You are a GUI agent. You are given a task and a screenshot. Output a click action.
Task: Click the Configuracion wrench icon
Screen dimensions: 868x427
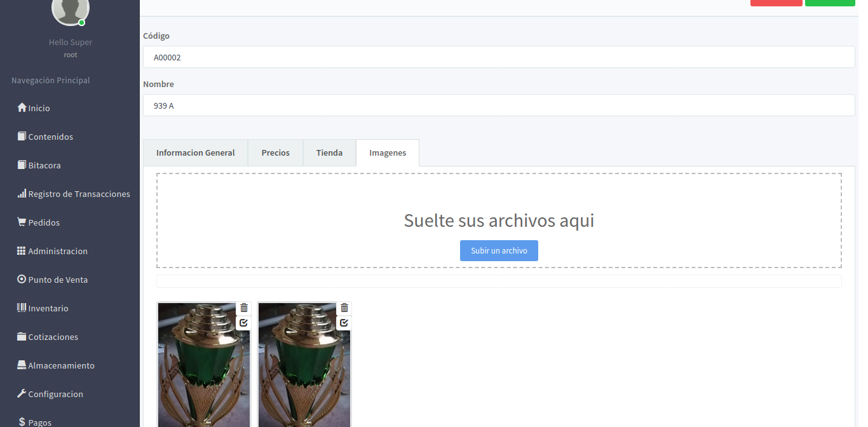point(22,394)
